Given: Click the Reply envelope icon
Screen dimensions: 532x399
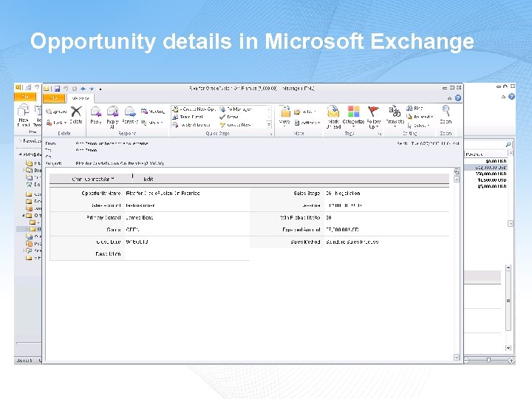Looking at the screenshot, I should pos(95,112).
